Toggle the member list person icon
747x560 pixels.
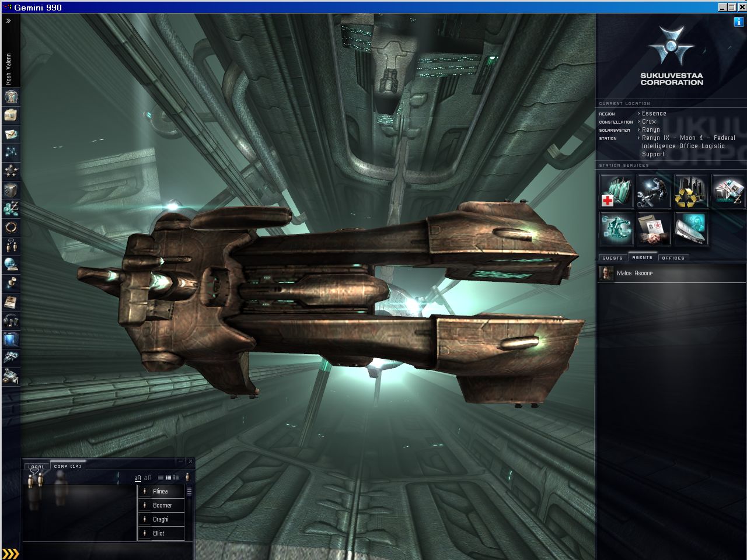pos(187,477)
